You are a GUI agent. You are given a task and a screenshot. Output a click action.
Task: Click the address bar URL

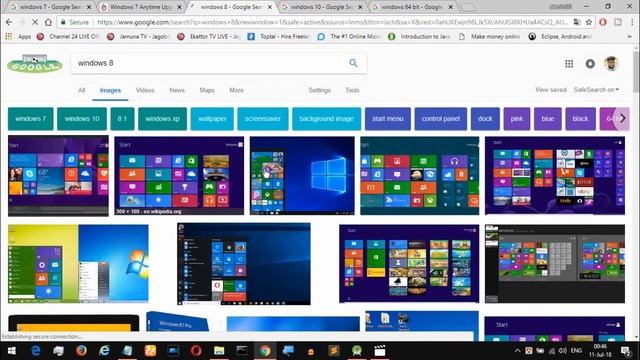333,22
